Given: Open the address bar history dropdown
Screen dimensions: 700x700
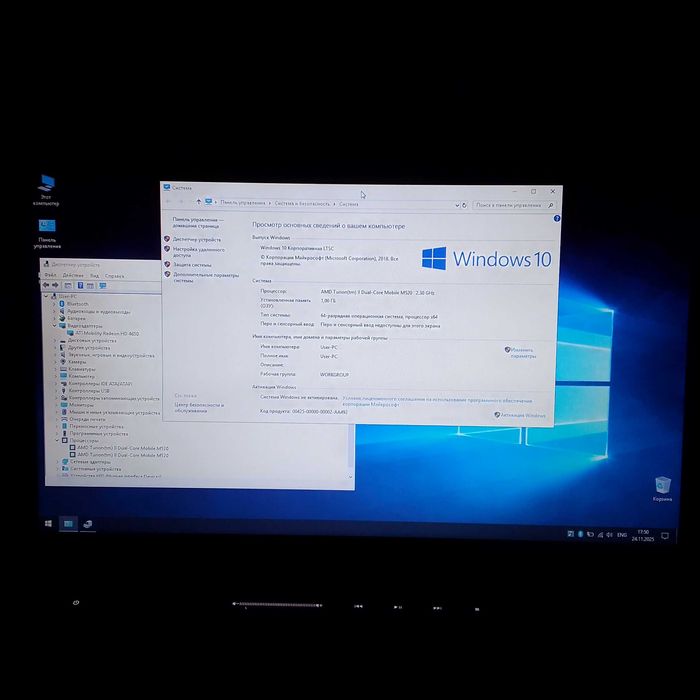Looking at the screenshot, I should (x=457, y=205).
